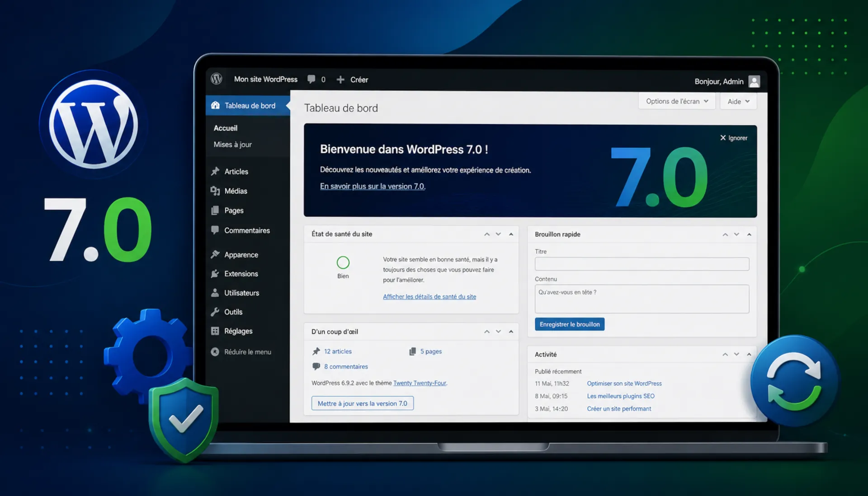This screenshot has width=868, height=496.
Task: Dismiss welcome panel with the X Ignorer
Action: click(x=733, y=138)
